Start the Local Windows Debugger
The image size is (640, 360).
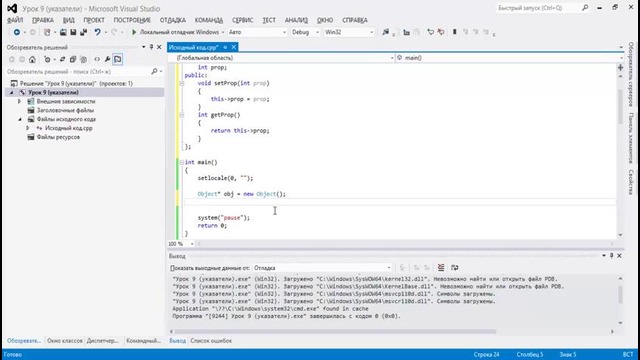[175, 32]
